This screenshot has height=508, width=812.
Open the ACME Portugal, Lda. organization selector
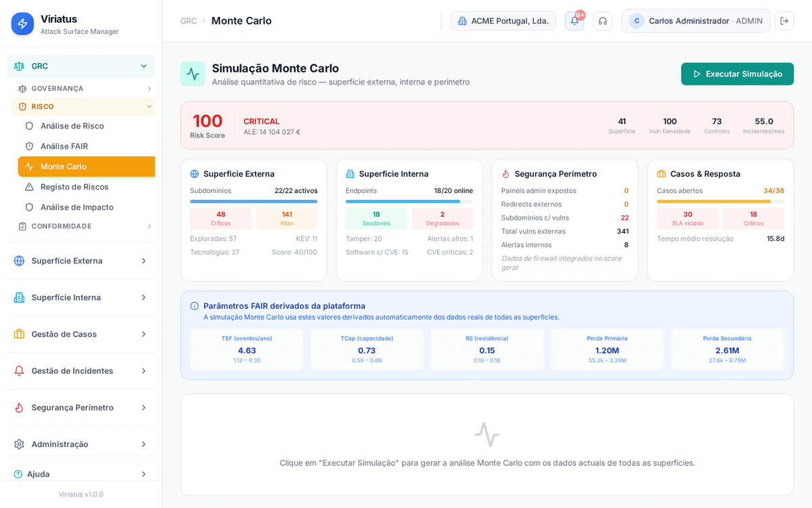click(x=503, y=21)
